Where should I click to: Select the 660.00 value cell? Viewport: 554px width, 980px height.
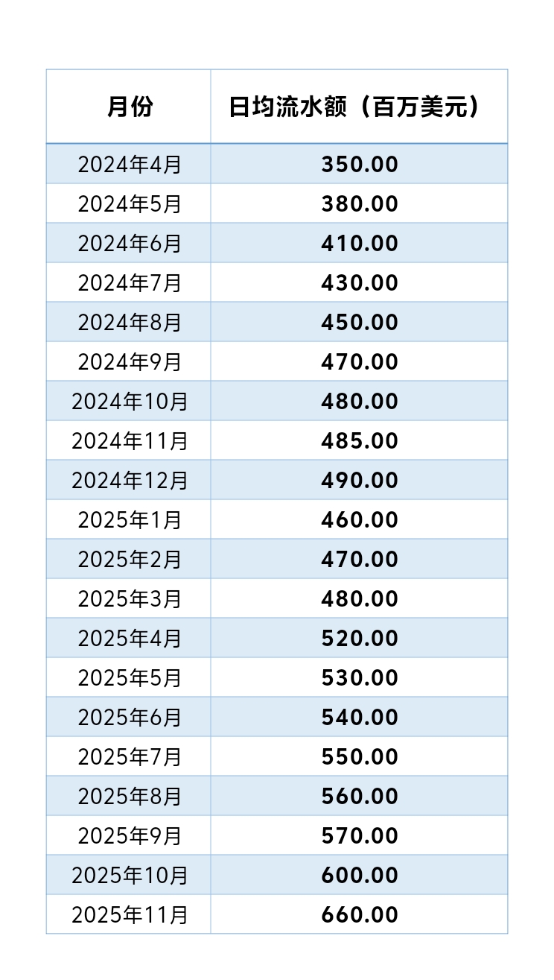pos(359,914)
